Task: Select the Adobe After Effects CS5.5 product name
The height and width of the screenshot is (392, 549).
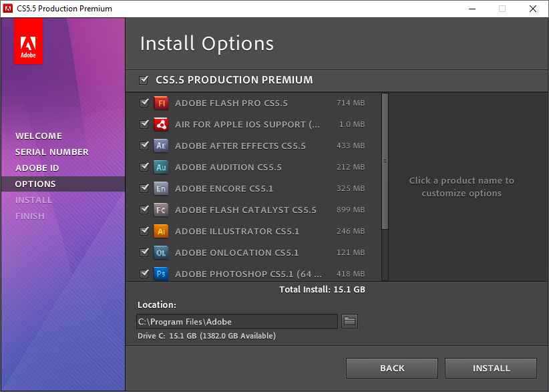Action: [240, 146]
